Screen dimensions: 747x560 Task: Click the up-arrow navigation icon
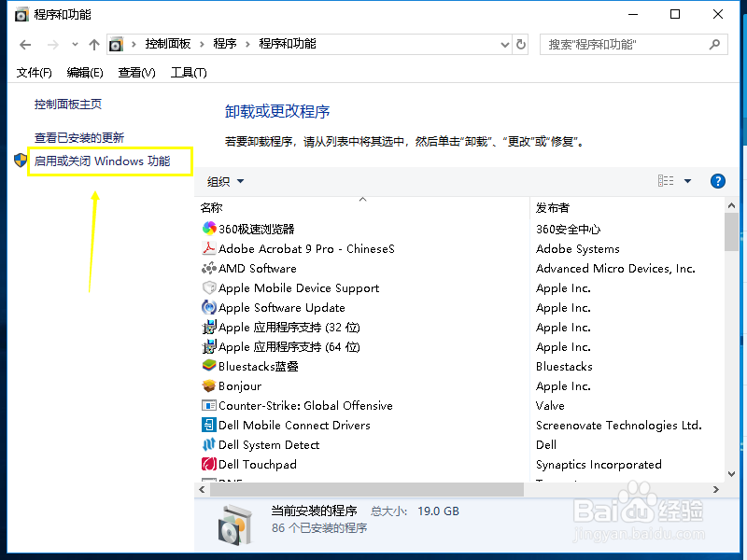93,43
